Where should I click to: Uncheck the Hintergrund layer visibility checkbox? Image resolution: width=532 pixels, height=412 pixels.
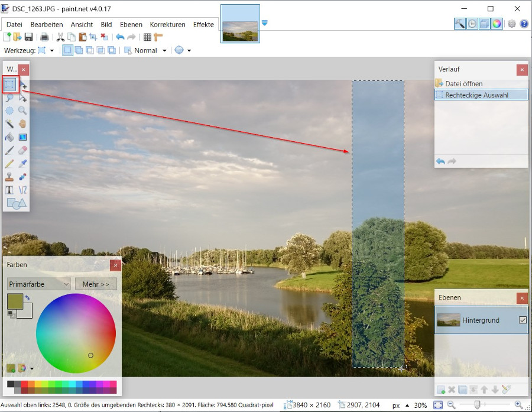tap(522, 320)
